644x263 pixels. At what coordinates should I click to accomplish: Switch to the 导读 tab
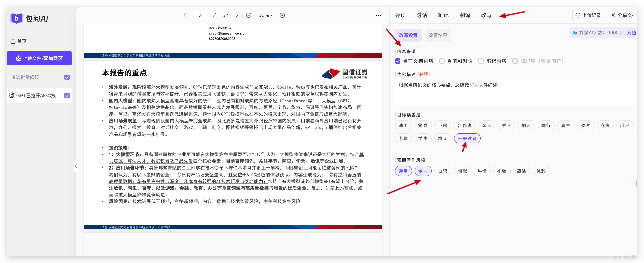(400, 15)
